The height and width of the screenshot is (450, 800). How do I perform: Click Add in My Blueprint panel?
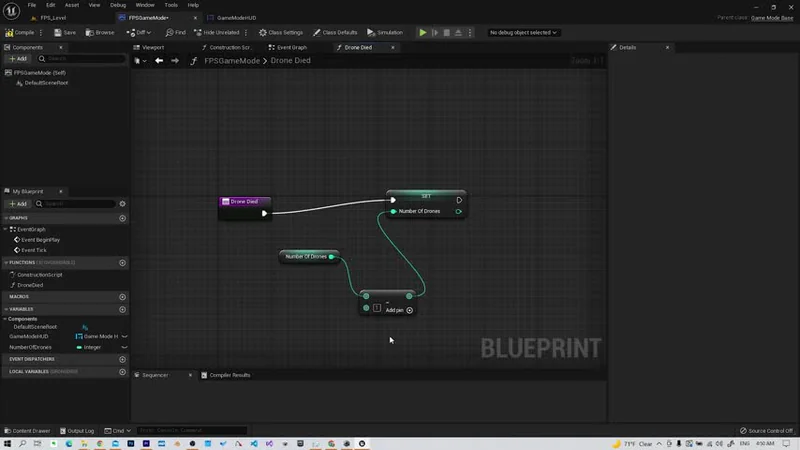pyautogui.click(x=18, y=204)
